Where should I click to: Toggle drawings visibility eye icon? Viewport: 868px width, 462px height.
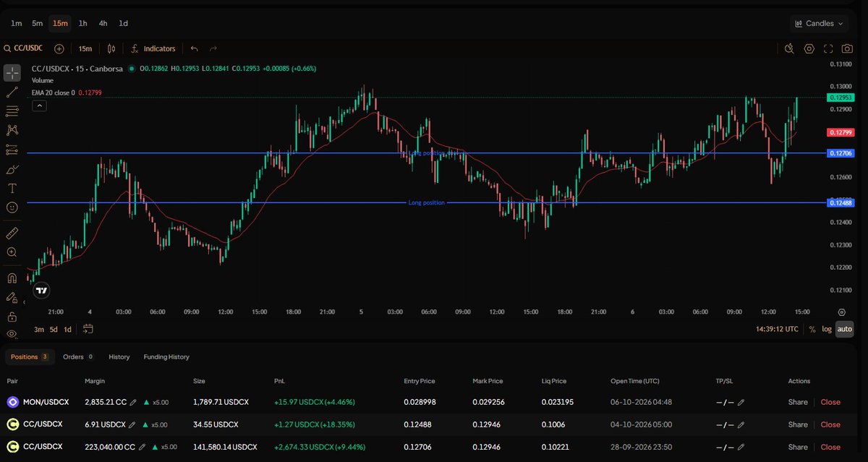pyautogui.click(x=12, y=334)
